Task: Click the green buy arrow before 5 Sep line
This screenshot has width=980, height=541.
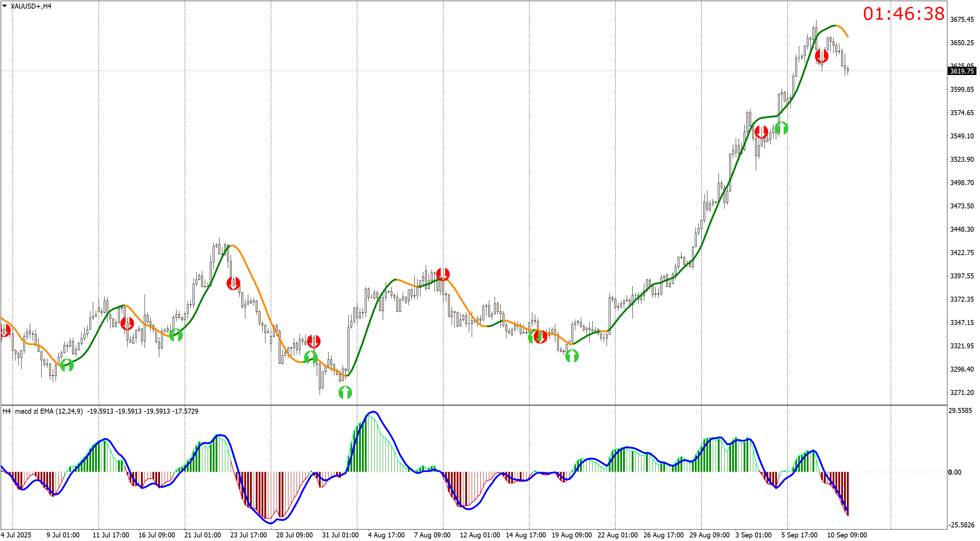Action: pyautogui.click(x=781, y=128)
